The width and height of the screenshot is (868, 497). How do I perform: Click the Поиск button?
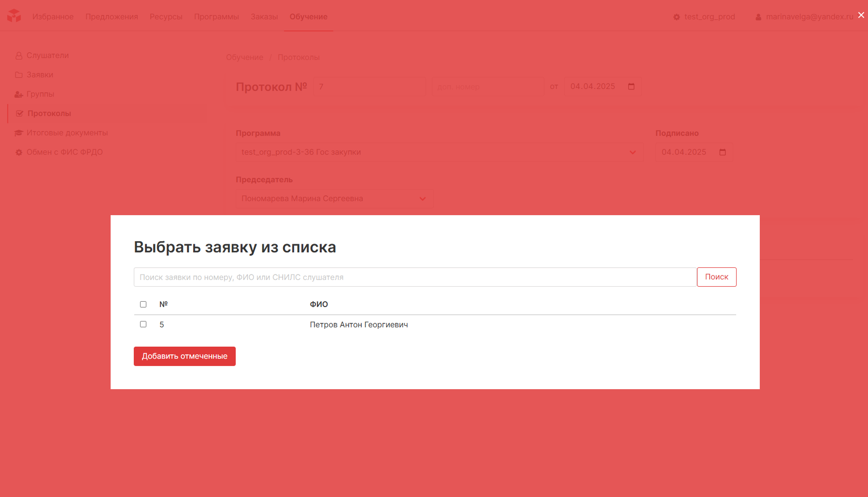click(x=716, y=277)
